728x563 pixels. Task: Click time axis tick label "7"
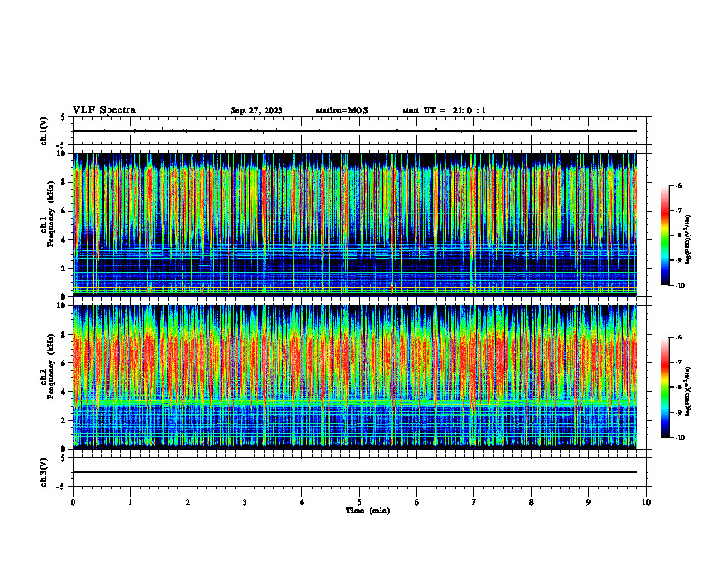pos(474,502)
